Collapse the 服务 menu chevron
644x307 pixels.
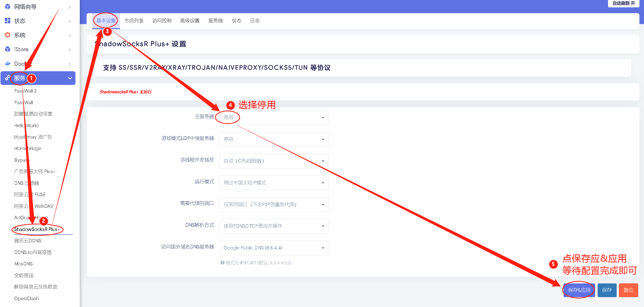[x=70, y=78]
